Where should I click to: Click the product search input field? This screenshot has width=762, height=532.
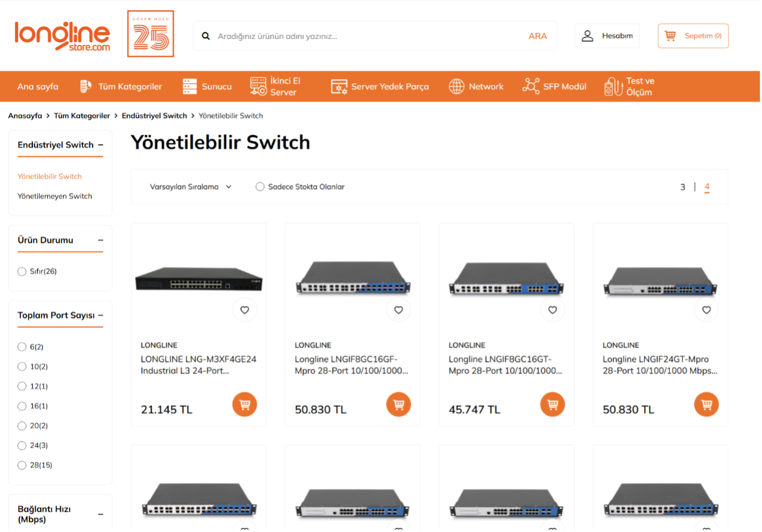(x=362, y=36)
